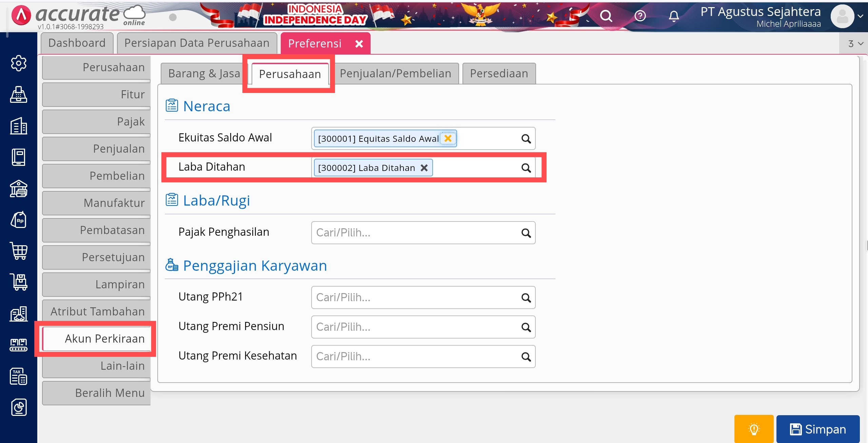Click the lightbulb tips button
The image size is (868, 443).
(x=754, y=429)
